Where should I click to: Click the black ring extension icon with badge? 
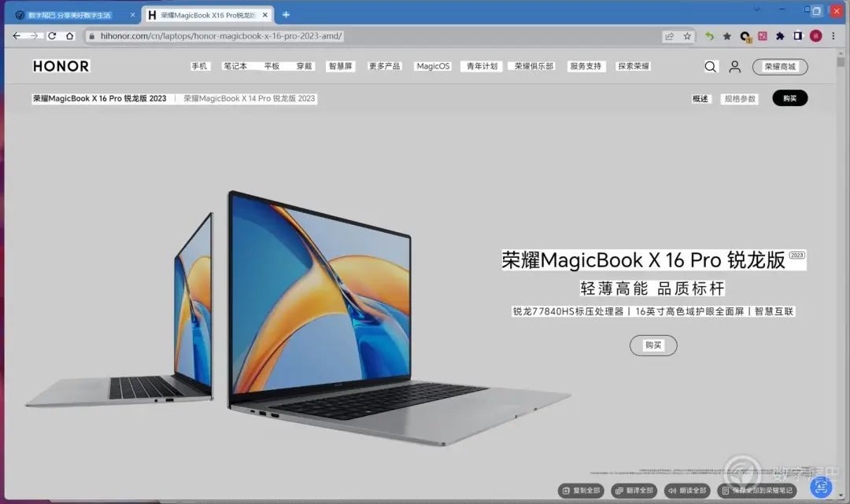pyautogui.click(x=745, y=36)
